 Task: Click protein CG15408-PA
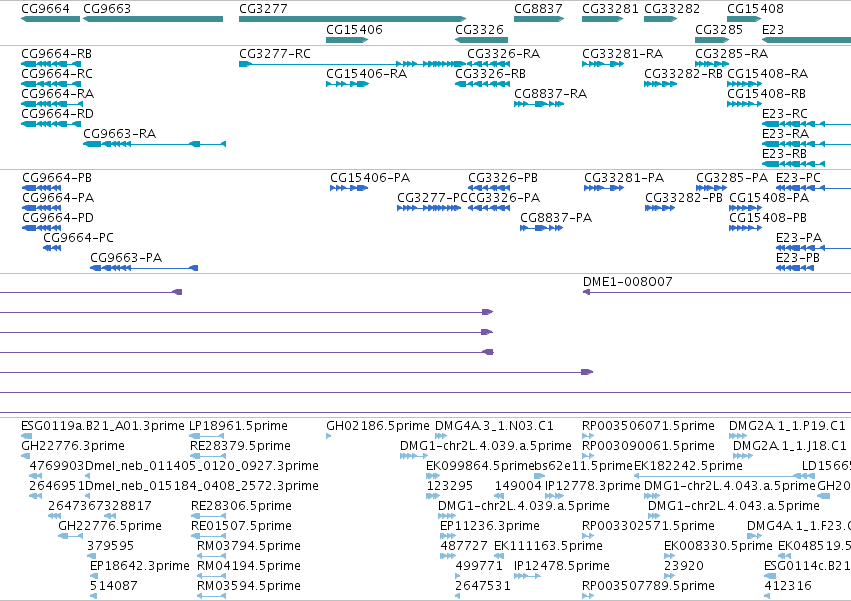pyautogui.click(x=769, y=198)
